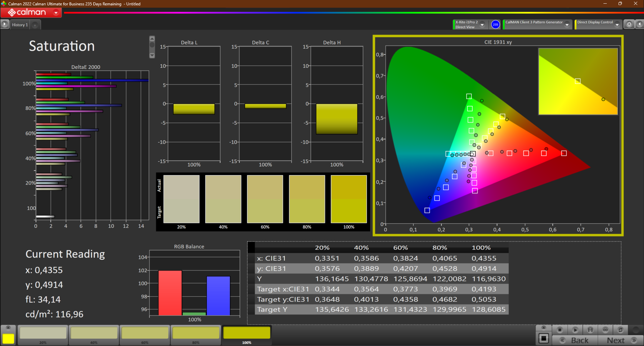Image resolution: width=644 pixels, height=346 pixels.
Task: Click the stop measurement button
Action: pos(559,330)
